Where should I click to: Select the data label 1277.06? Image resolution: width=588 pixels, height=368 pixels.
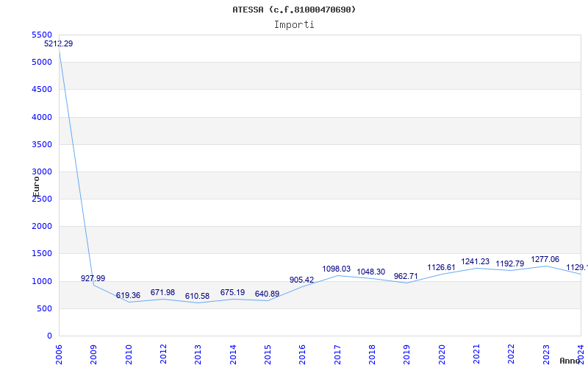pyautogui.click(x=545, y=260)
